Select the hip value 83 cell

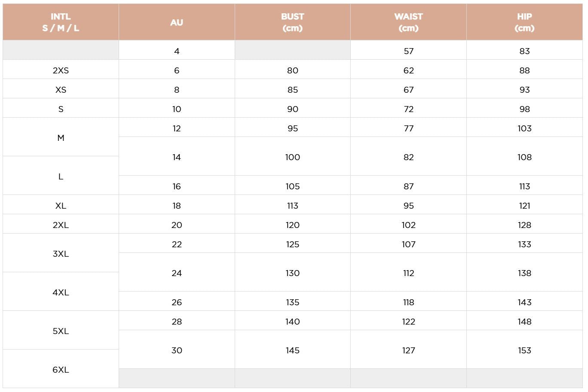coord(524,51)
